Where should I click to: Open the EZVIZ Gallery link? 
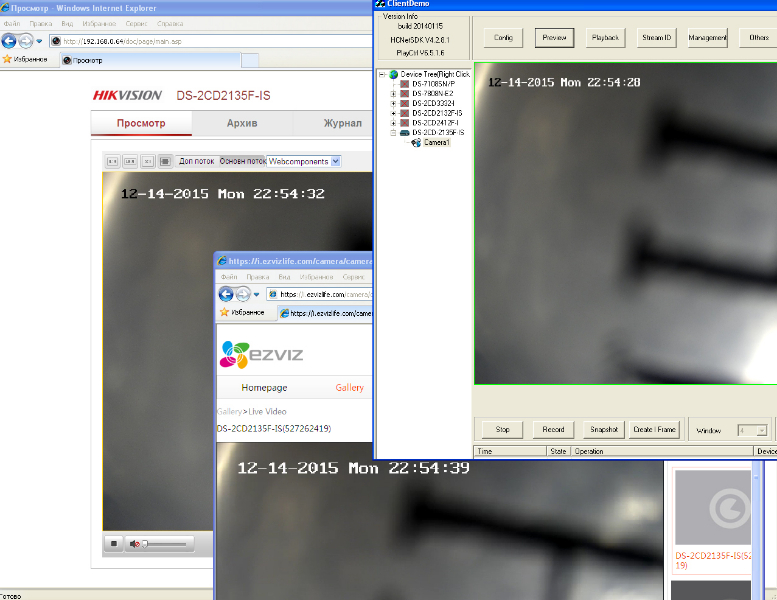click(x=350, y=387)
